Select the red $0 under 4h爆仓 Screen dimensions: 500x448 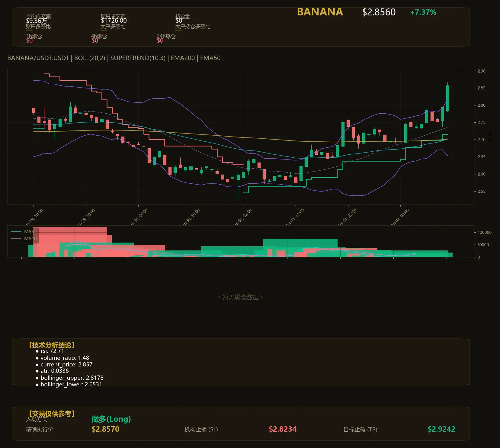pos(95,40)
